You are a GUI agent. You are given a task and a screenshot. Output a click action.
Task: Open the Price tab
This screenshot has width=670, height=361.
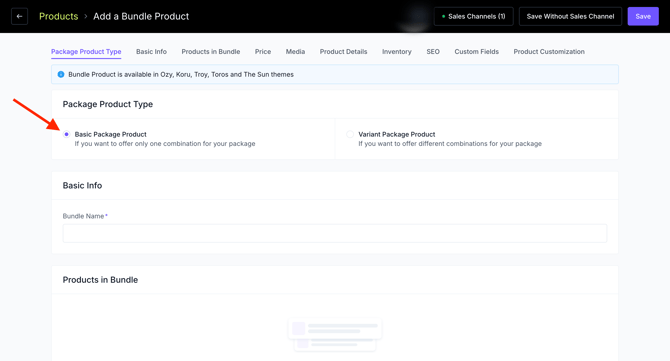point(263,52)
